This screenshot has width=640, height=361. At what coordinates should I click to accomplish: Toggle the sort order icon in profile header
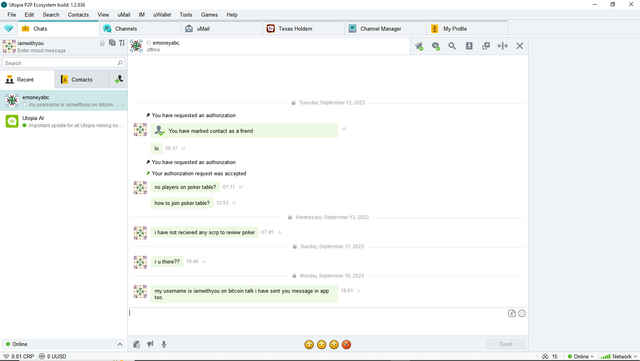[122, 43]
